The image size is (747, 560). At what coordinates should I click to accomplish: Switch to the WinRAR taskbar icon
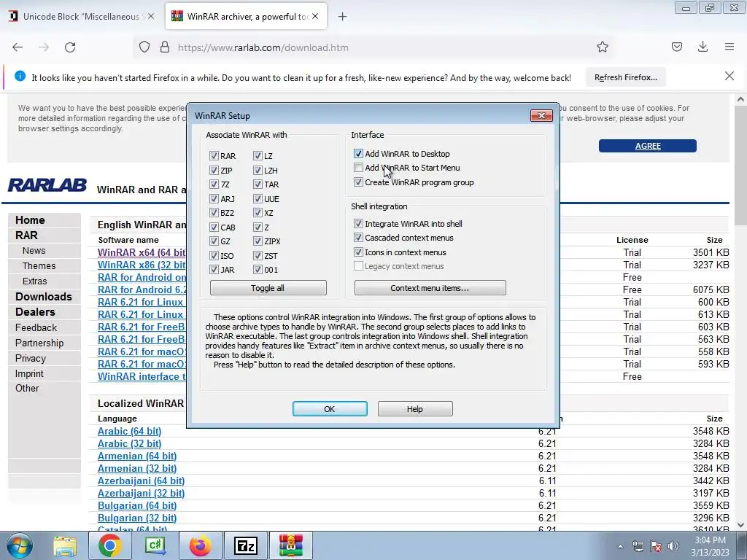pos(291,545)
